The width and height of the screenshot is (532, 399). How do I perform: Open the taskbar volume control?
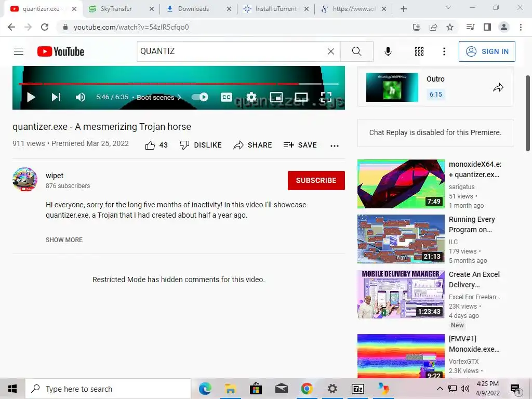click(465, 389)
